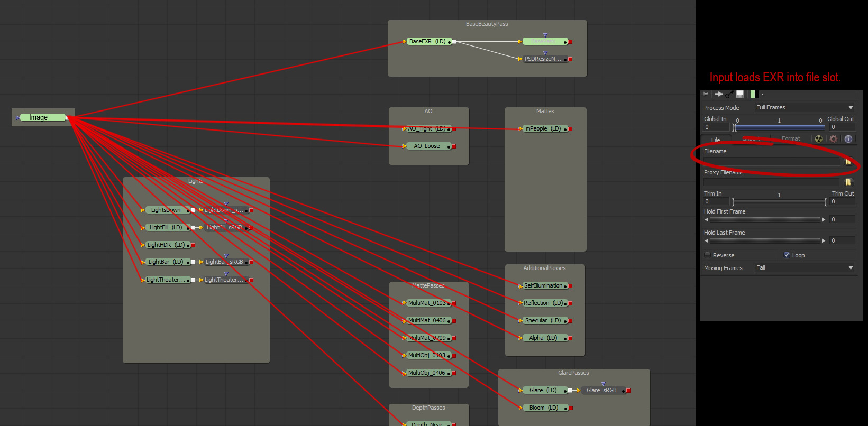Screen dimensions: 868x426
Task: Select the LightFill (LD) node
Action: tap(167, 227)
